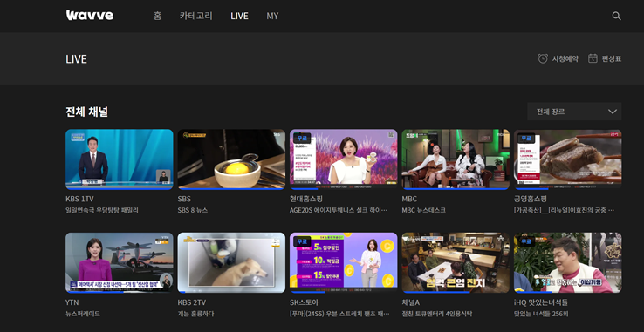The height and width of the screenshot is (332, 644).
Task: Play the SBS channel thumbnail
Action: 231,159
